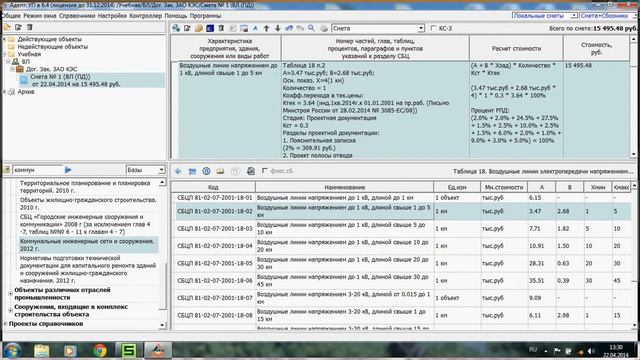Open the Справочники menu
Screen dimensions: 640x360
[77, 16]
